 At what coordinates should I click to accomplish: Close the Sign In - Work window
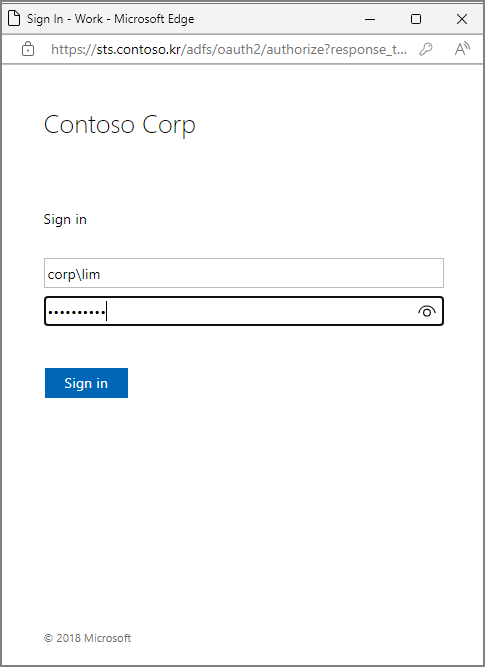462,19
